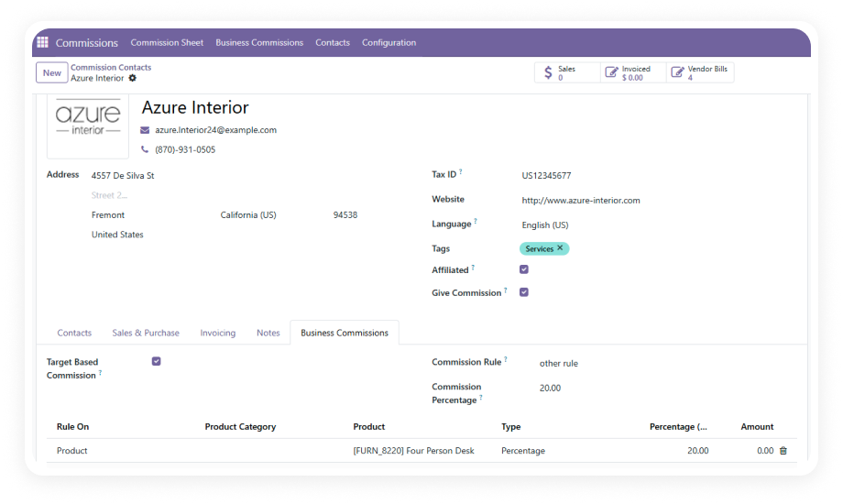Screen dimensions: 843x504
Task: Click the 'Product' Rule On cell
Action: (72, 451)
